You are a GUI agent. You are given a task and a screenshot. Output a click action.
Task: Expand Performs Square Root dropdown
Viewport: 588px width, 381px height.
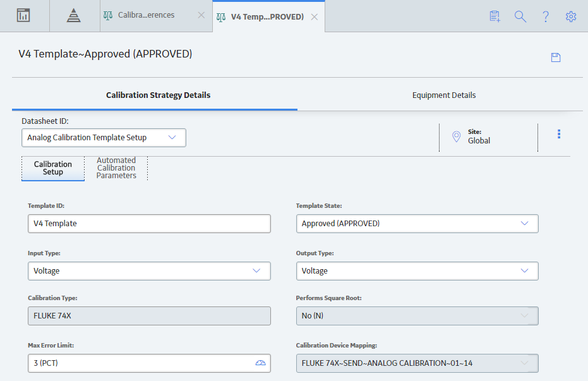click(x=417, y=316)
